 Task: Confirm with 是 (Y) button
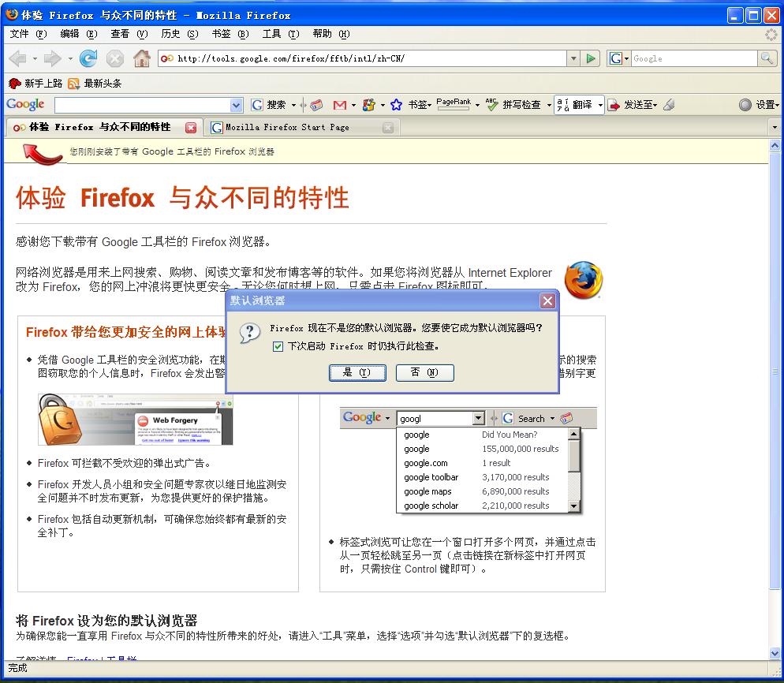coord(357,373)
